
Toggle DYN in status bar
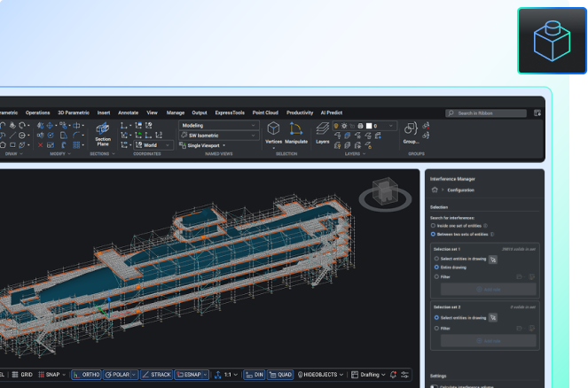[x=255, y=375]
